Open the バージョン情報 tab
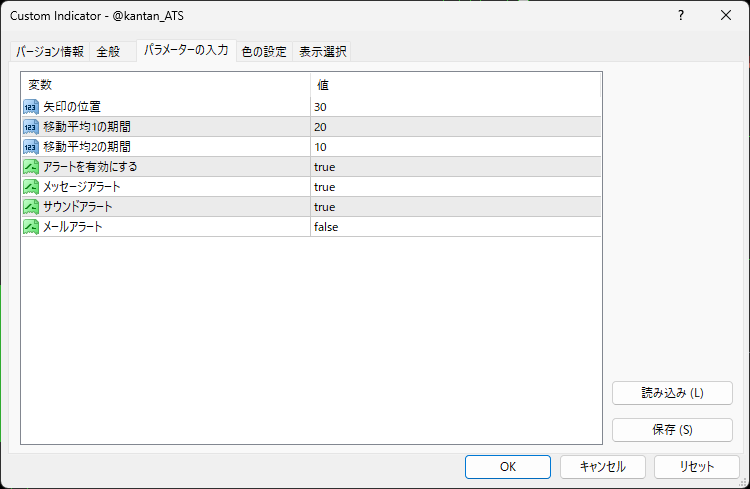The height and width of the screenshot is (489, 750). [x=50, y=51]
